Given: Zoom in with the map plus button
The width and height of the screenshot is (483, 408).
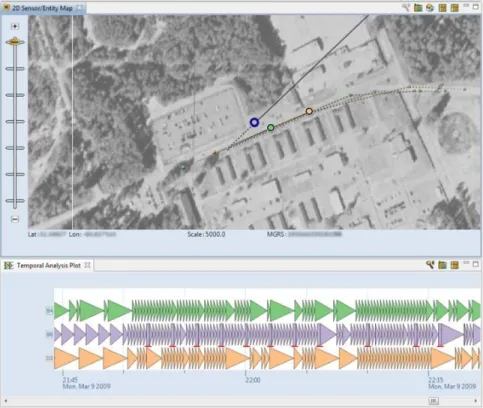Looking at the screenshot, I should 15,26.
